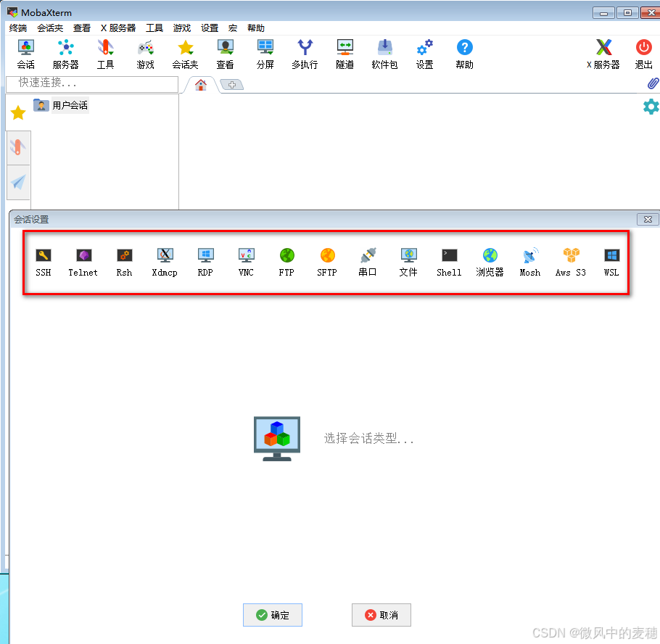The width and height of the screenshot is (660, 644).
Task: Click the 快速连接 quick connect field
Action: click(92, 83)
